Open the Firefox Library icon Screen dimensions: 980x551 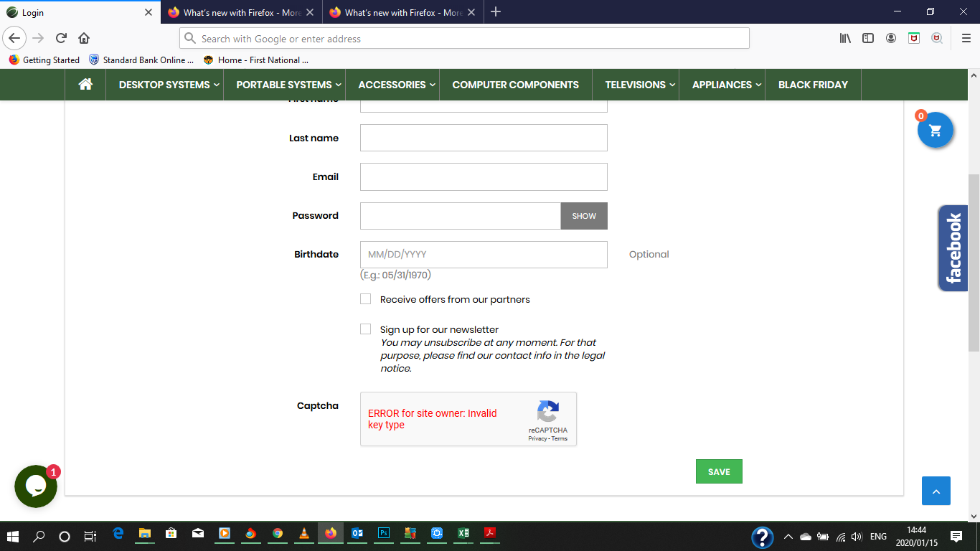point(844,38)
